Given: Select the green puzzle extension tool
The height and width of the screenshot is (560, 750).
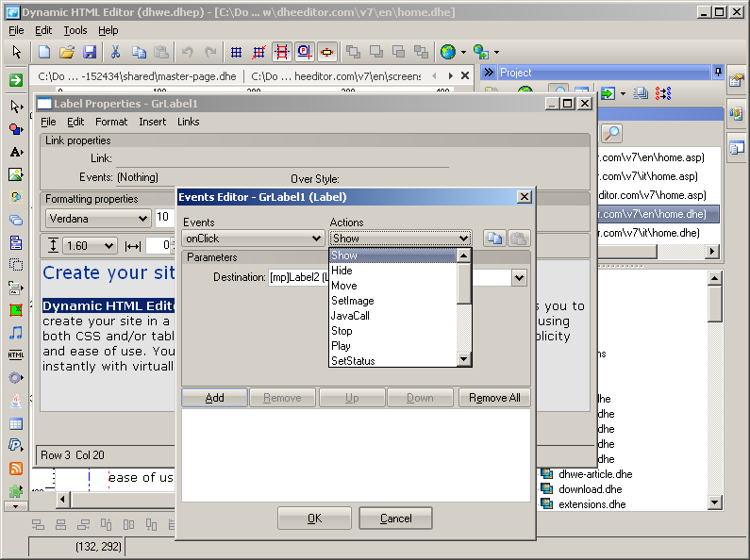Looking at the screenshot, I should point(16,490).
